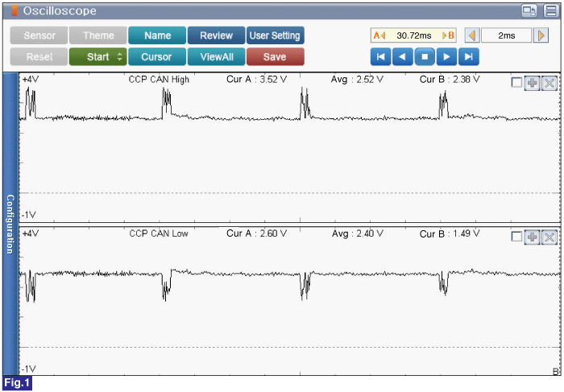Toggle CCP CAN High channel checkbox
This screenshot has width=564, height=392.
click(516, 83)
